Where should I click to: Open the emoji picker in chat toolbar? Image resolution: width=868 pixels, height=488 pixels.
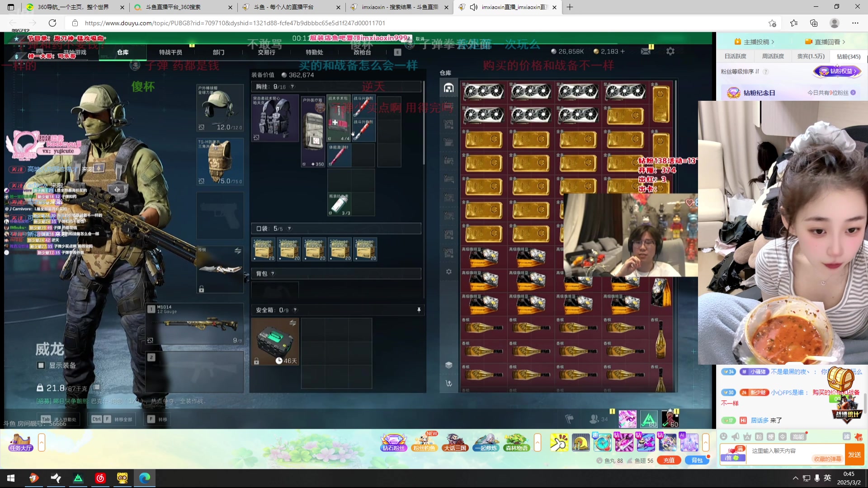coord(723,436)
